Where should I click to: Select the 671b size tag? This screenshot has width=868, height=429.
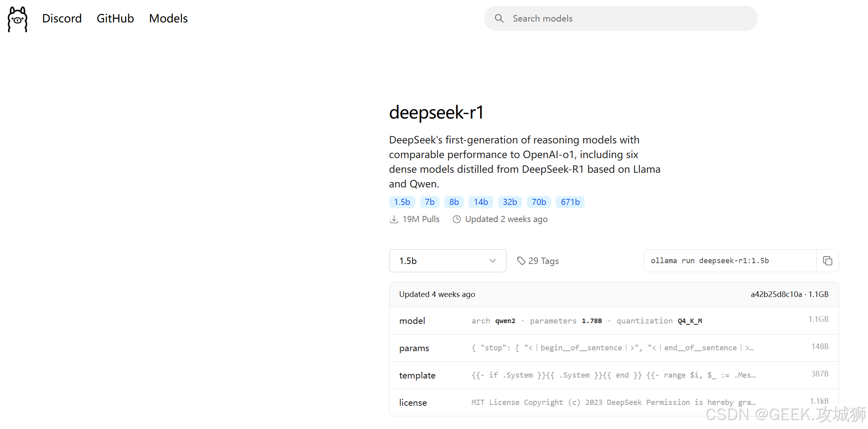pos(570,202)
